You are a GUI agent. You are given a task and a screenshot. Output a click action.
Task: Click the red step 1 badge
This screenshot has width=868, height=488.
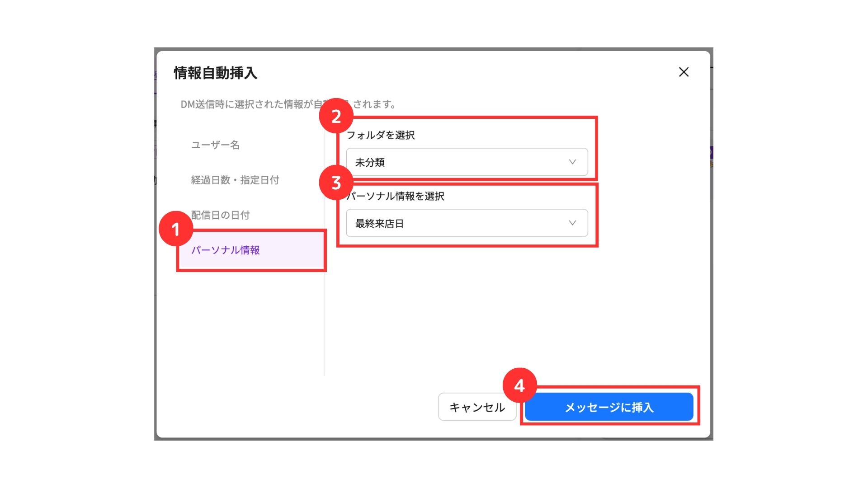[x=176, y=229]
